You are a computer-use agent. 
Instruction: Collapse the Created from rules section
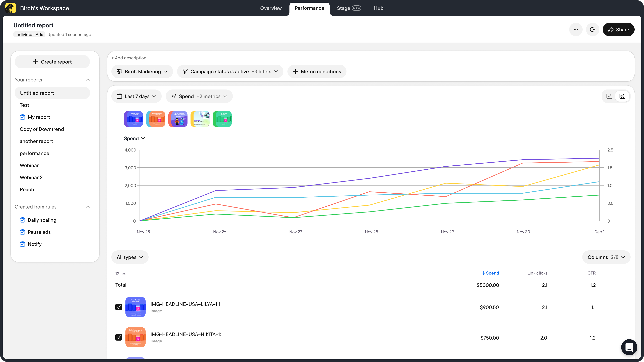coord(88,207)
